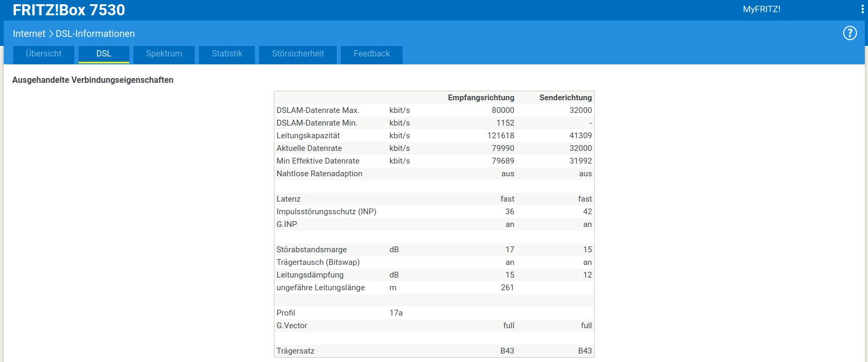
Task: Click the Nahtlose Ratenadaption label
Action: pos(319,174)
